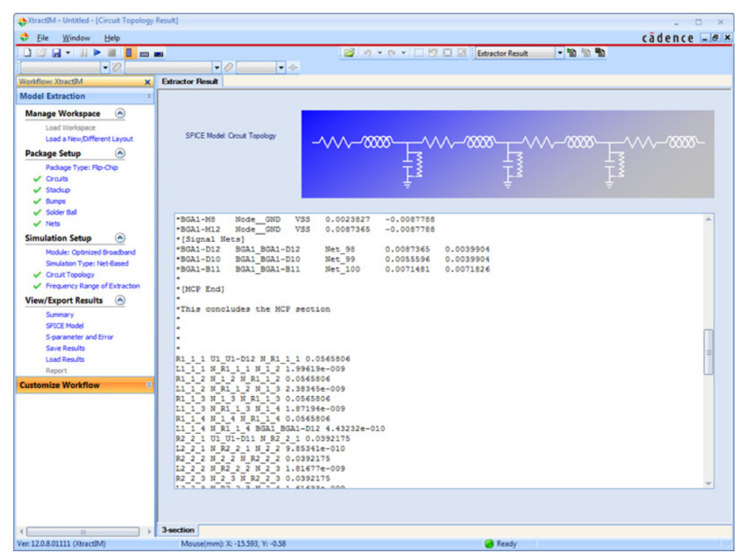This screenshot has width=745, height=560.
Task: Collapse the Manage Workspace section
Action: point(120,114)
